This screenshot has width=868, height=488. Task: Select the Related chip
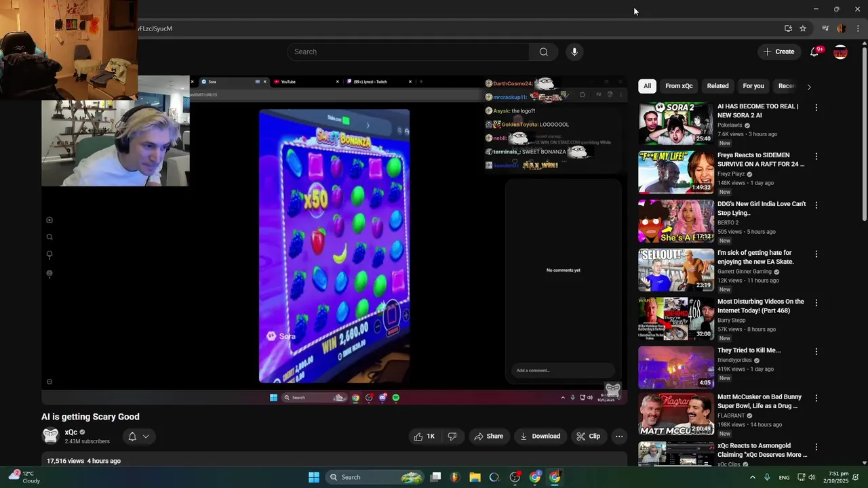[x=717, y=86]
